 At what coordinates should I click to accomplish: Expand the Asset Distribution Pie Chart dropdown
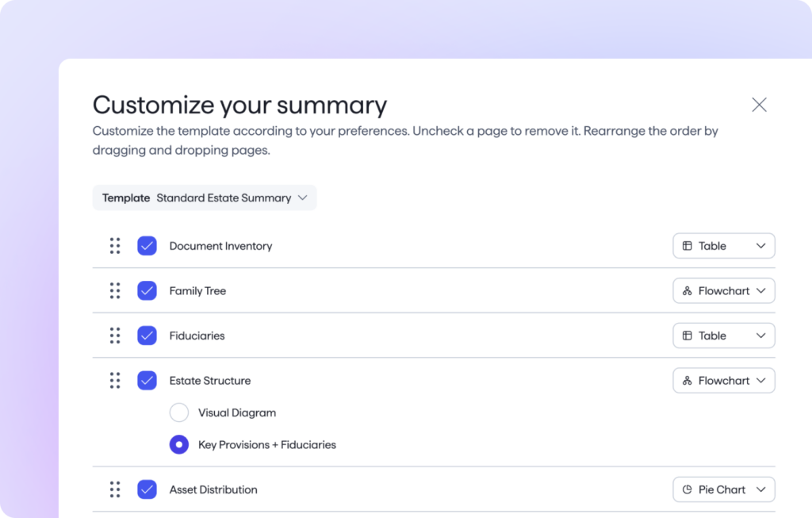pos(723,489)
